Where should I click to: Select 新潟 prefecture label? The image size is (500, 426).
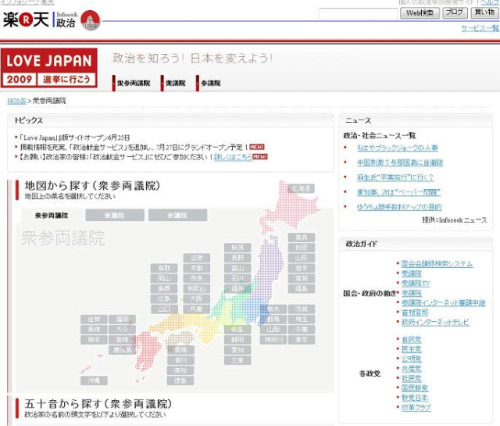237,248
